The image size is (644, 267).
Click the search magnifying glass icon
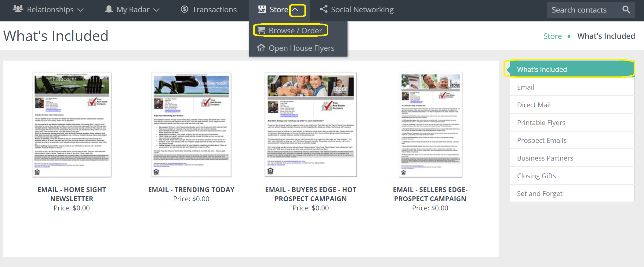[x=626, y=10]
